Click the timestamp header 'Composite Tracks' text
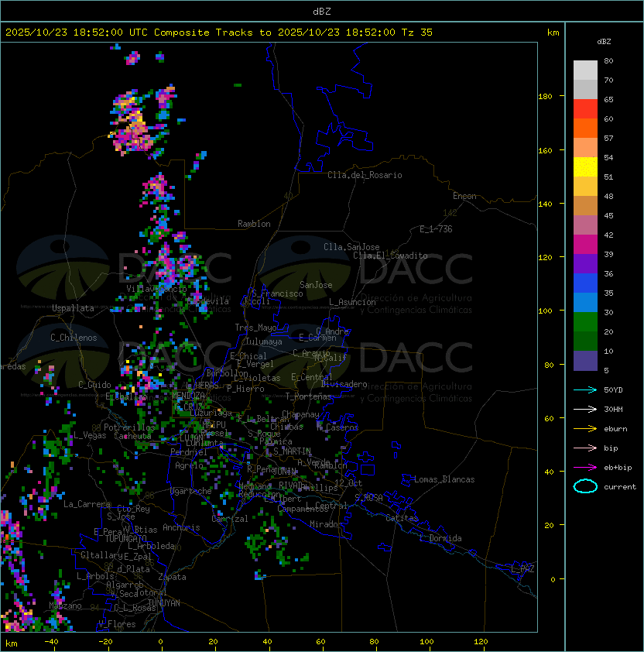Image resolution: width=644 pixels, height=652 pixels. 204,33
